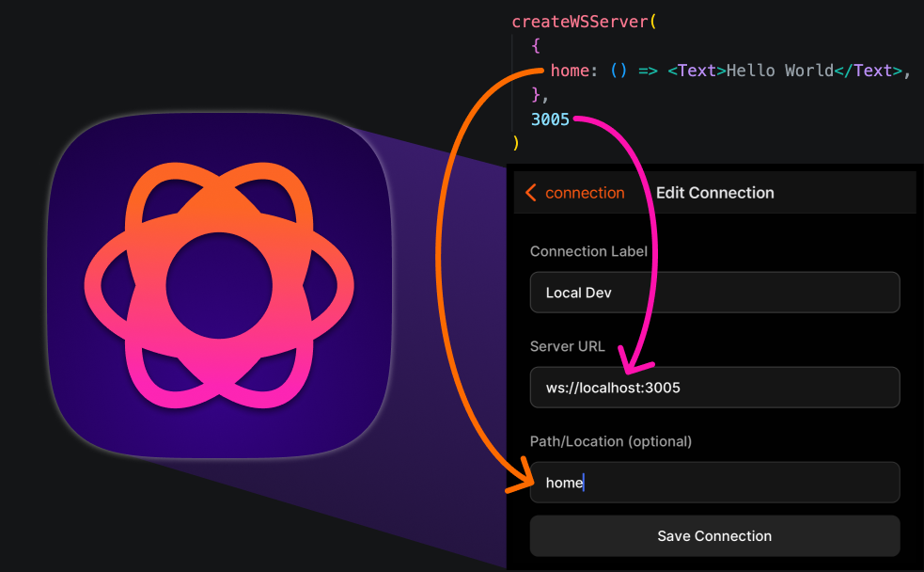Click the 'Edit Connection' header title
This screenshot has height=572, width=924.
[x=714, y=193]
